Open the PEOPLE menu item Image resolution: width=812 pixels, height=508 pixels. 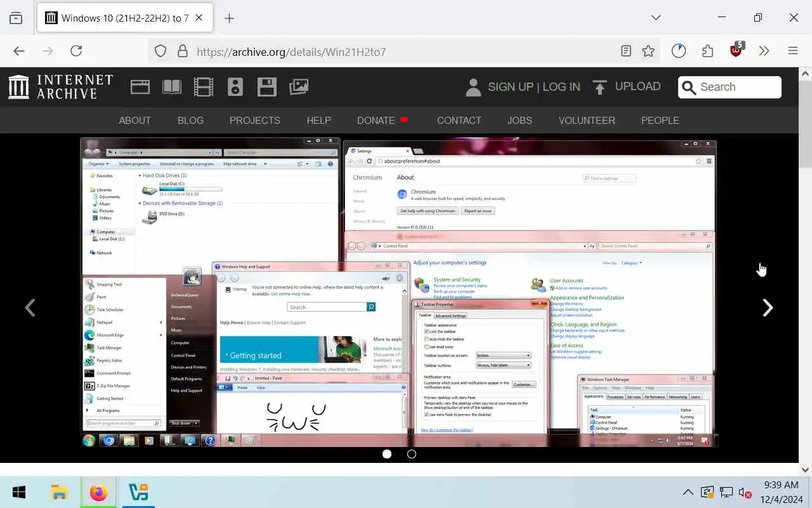660,120
